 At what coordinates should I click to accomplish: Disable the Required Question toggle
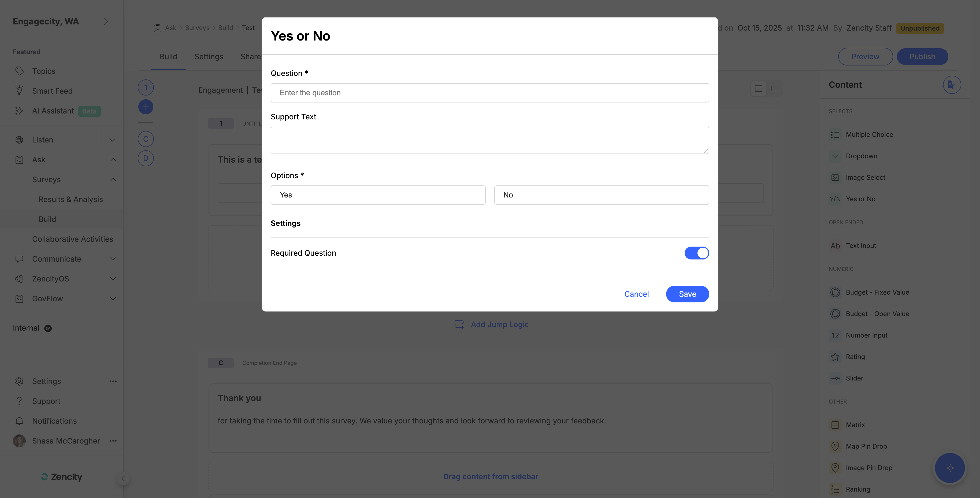pos(697,253)
